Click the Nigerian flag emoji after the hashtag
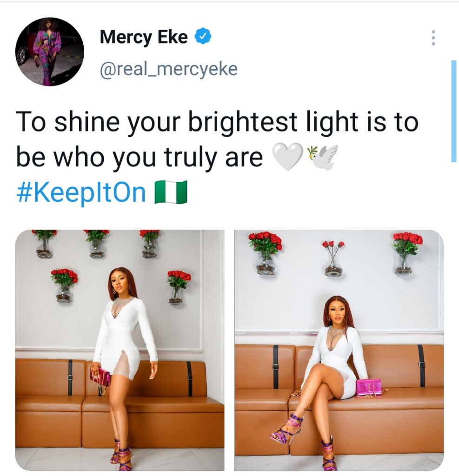Viewport: 459px width, 476px height. tap(171, 192)
